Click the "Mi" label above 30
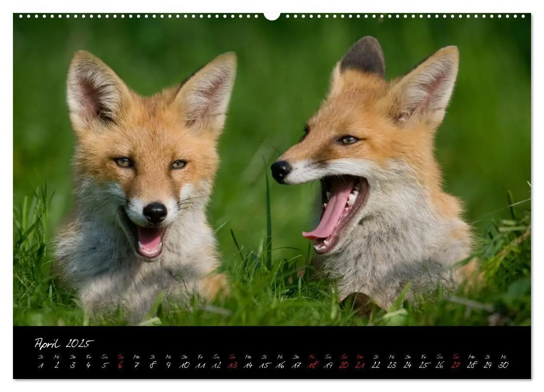The height and width of the screenshot is (392, 544). (503, 357)
